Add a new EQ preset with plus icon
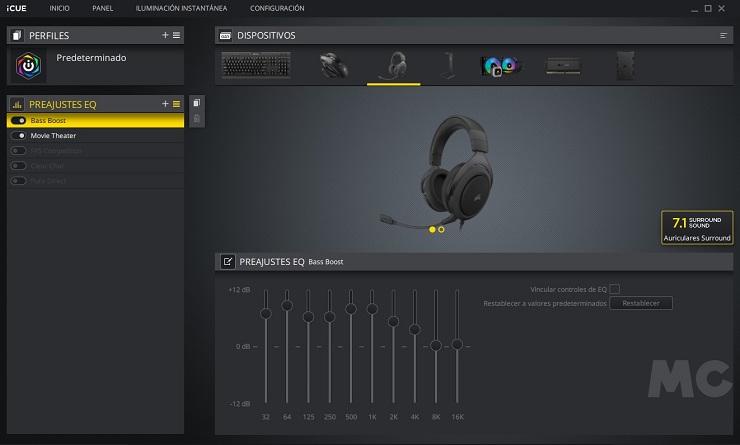740x445 pixels. coord(166,104)
